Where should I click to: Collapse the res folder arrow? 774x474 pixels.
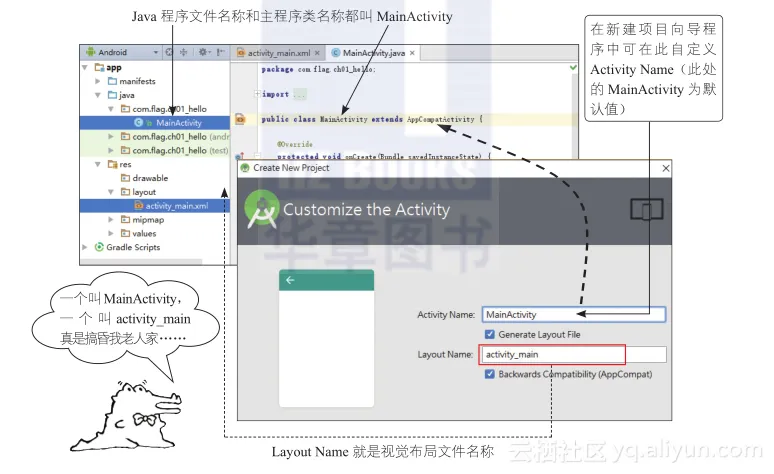tap(98, 164)
